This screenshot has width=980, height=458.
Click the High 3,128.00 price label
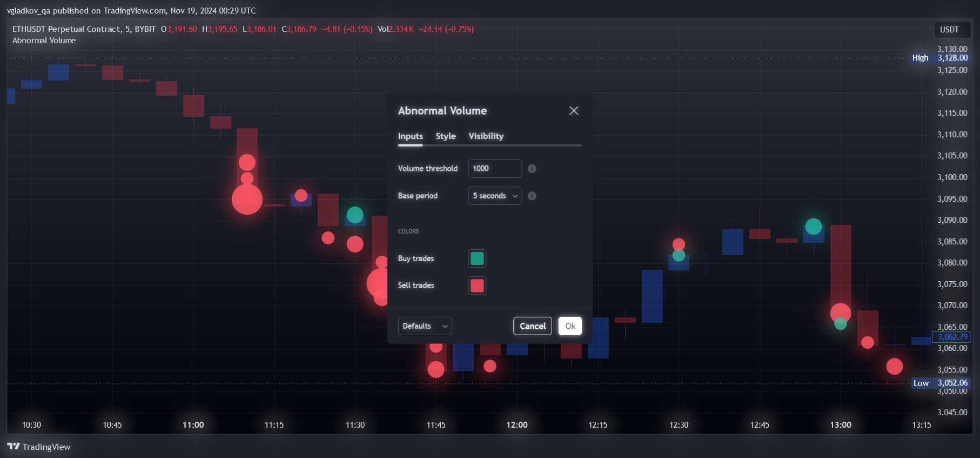(940, 58)
